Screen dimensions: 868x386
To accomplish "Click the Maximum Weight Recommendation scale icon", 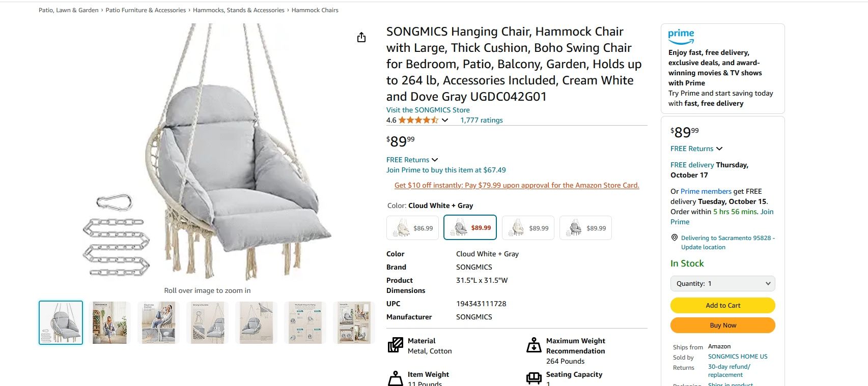I will pyautogui.click(x=534, y=344).
